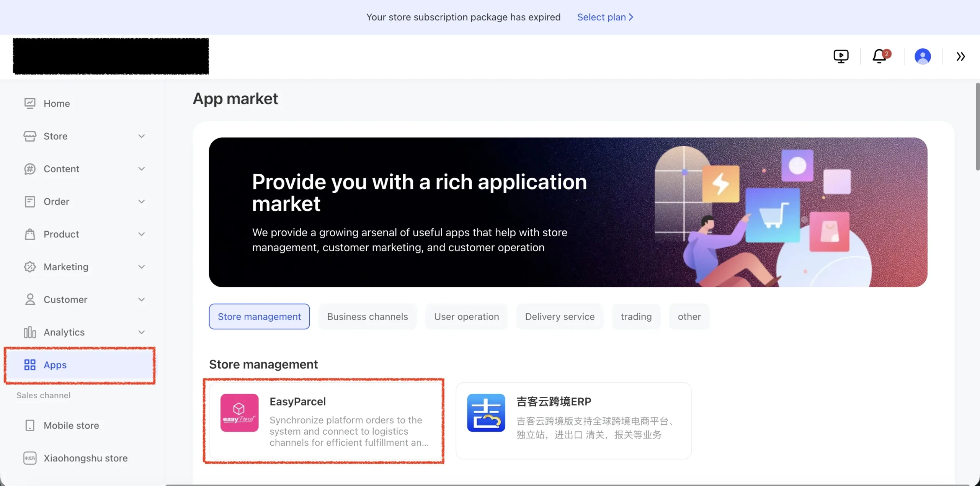
Task: Expand the Order dropdown arrow
Action: click(x=142, y=201)
